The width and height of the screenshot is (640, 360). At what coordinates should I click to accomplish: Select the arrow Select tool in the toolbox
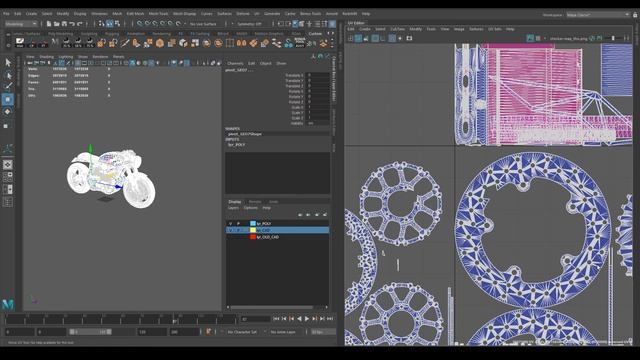[x=8, y=62]
